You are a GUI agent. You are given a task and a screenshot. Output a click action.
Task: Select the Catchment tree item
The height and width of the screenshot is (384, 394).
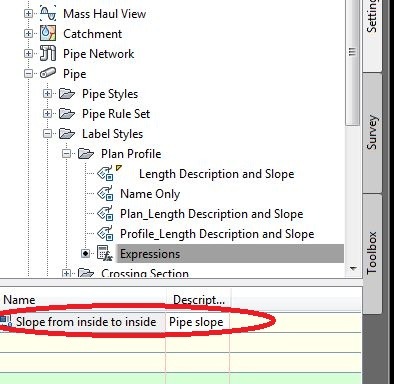coord(92,34)
